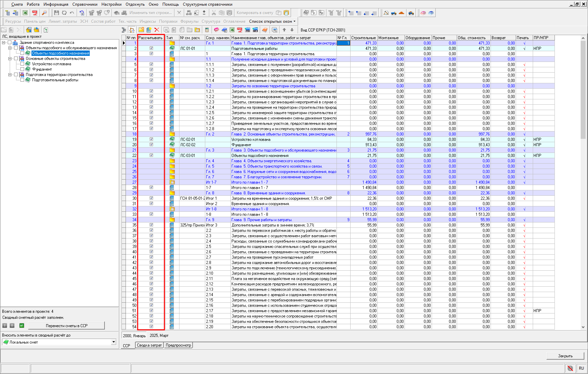
Task: Click the magnifying glass search icon
Action: [44, 13]
